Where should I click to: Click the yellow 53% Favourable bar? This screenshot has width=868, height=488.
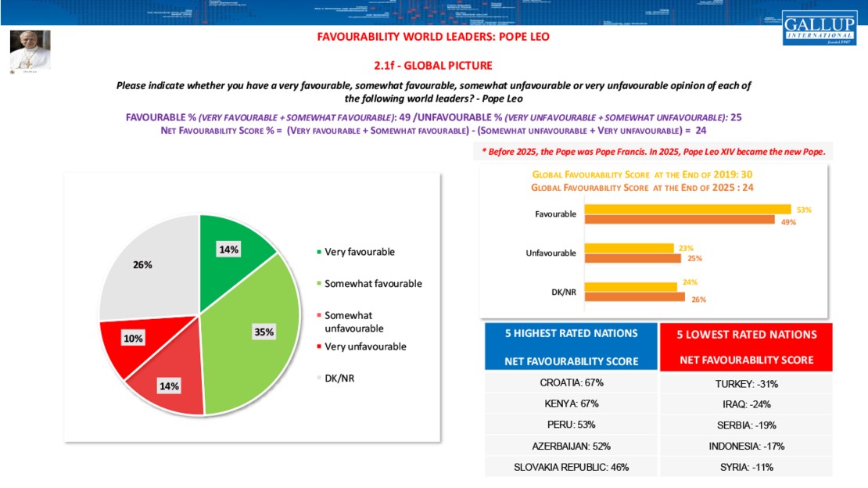(x=688, y=210)
